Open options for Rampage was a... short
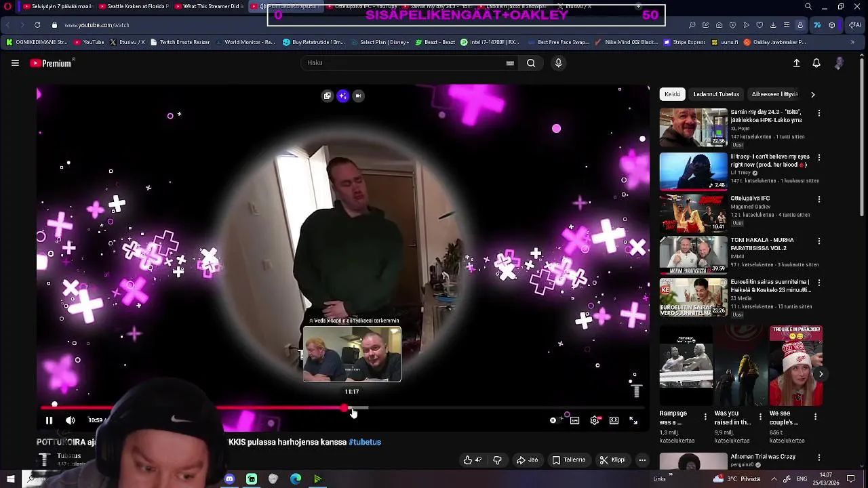The image size is (868, 488). click(705, 417)
